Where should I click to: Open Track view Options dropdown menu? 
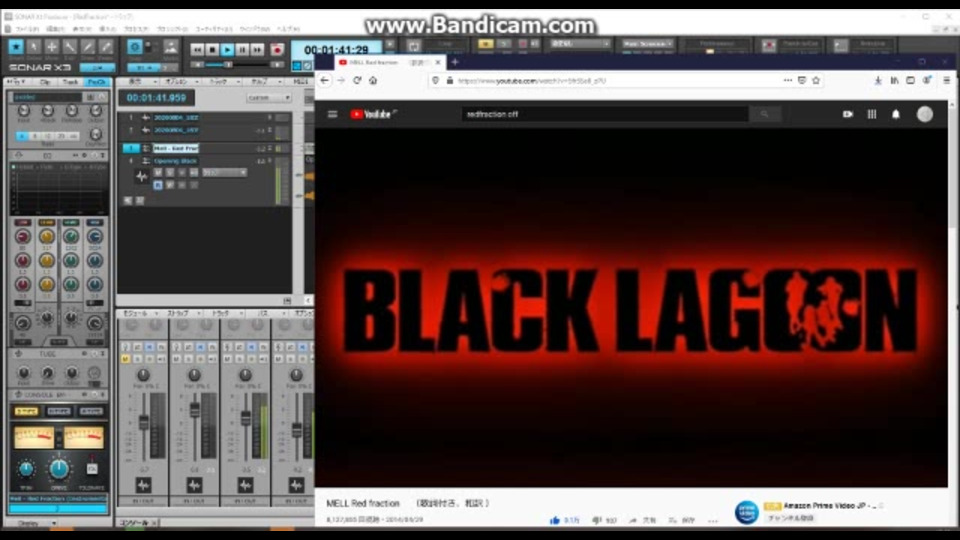[181, 81]
